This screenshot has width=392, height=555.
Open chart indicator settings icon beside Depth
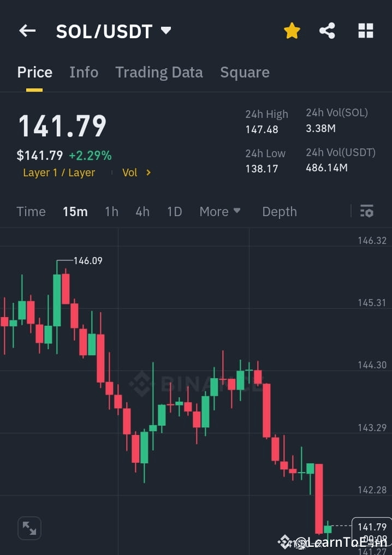click(x=367, y=211)
